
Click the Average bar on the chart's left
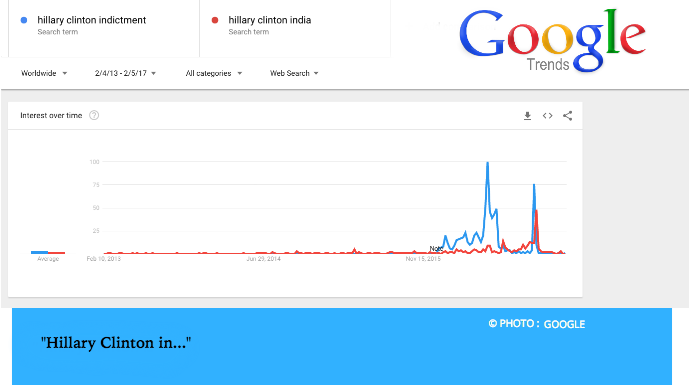click(x=48, y=252)
